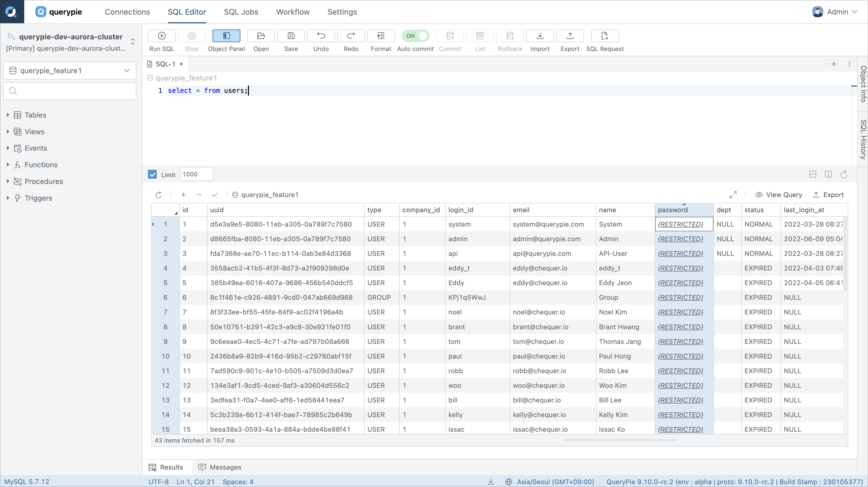Viewport: 868px width, 487px height.
Task: Open a SQL file with the Open icon
Action: (x=261, y=36)
